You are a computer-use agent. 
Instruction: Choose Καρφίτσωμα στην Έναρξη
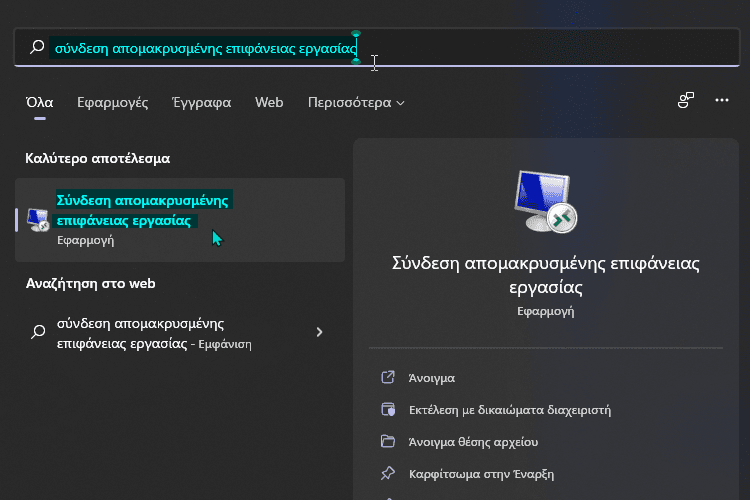[482, 474]
